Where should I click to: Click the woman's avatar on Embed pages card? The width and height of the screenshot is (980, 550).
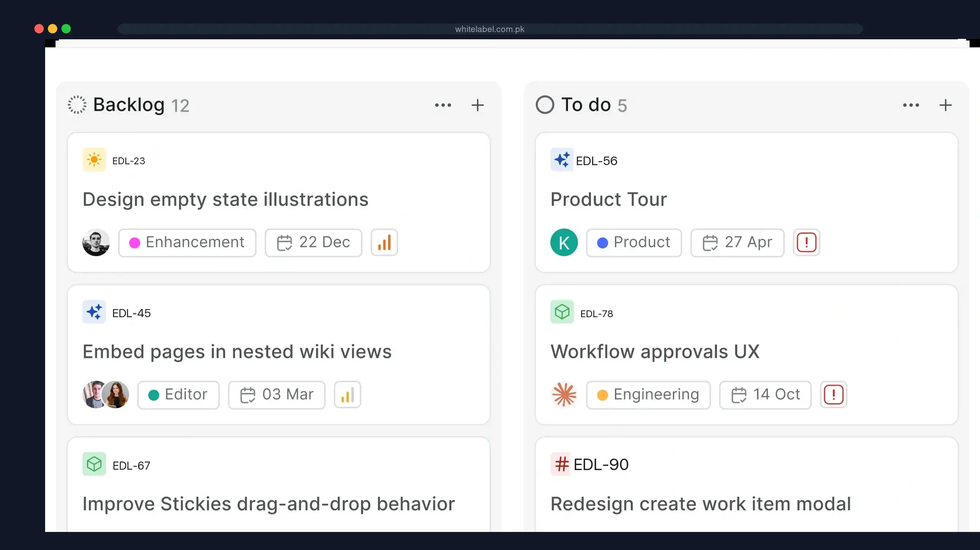point(116,395)
